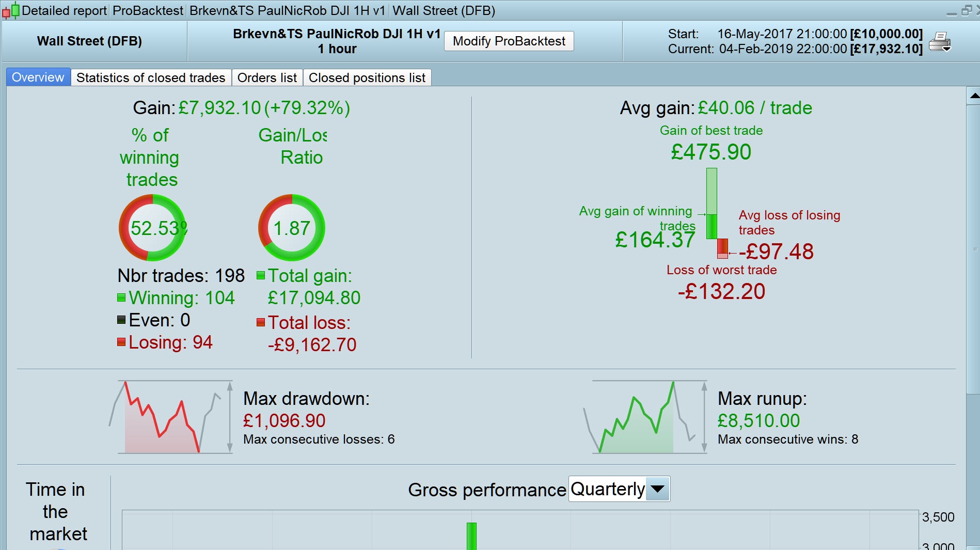Select the Closed positions list tab
This screenshot has height=550, width=980.
367,77
